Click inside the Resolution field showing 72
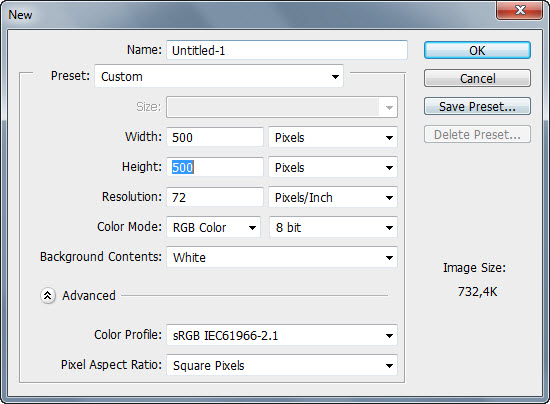 click(x=215, y=197)
